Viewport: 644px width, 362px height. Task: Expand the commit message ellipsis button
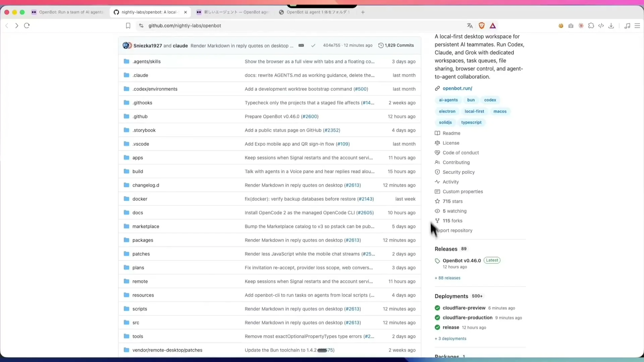point(301,45)
